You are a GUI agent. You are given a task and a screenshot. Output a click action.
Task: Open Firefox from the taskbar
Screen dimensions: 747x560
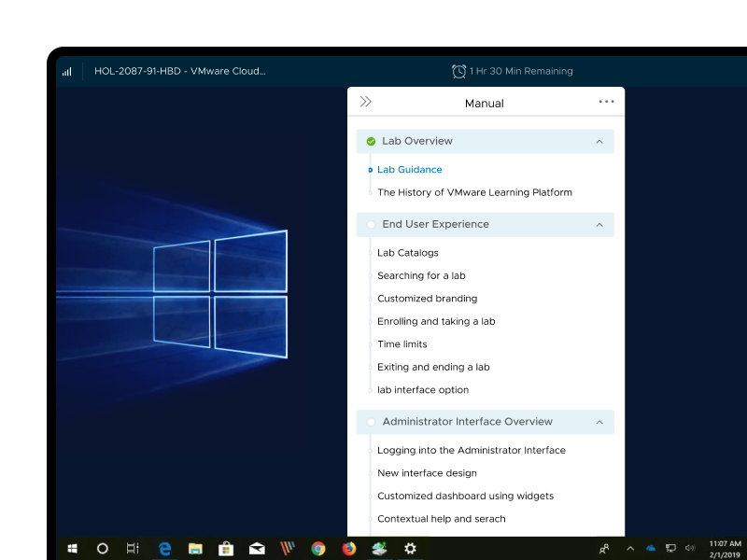[x=349, y=549]
